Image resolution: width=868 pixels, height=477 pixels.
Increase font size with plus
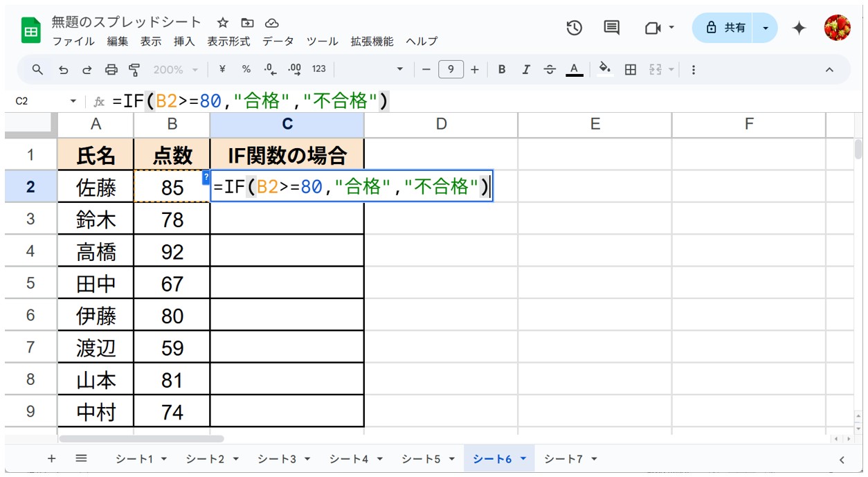[474, 69]
